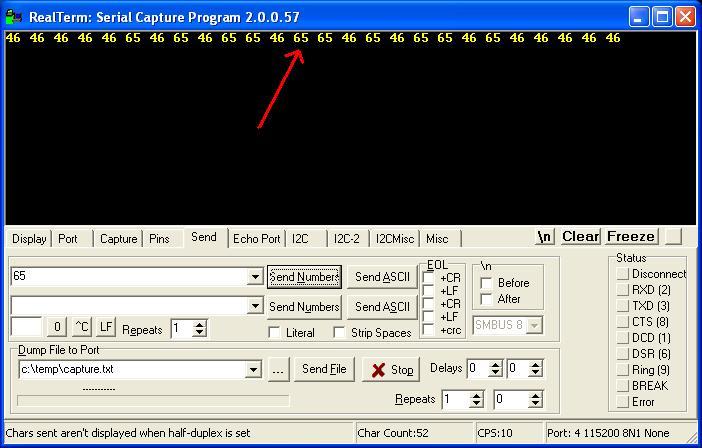Click the second Send Numbers button

click(x=304, y=307)
